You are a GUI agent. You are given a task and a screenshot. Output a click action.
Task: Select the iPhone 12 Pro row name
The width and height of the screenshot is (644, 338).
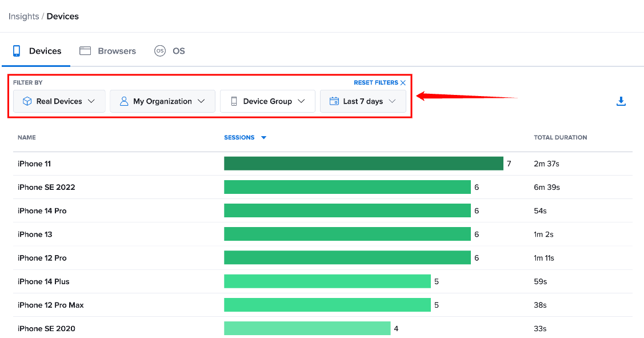(x=42, y=258)
